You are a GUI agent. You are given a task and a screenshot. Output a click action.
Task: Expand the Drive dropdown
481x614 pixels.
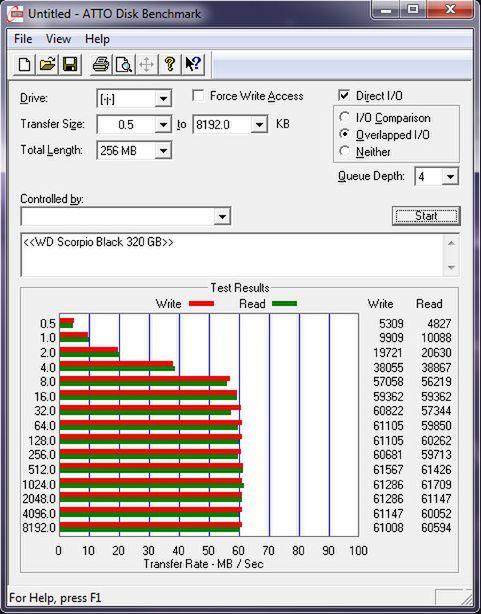click(163, 99)
